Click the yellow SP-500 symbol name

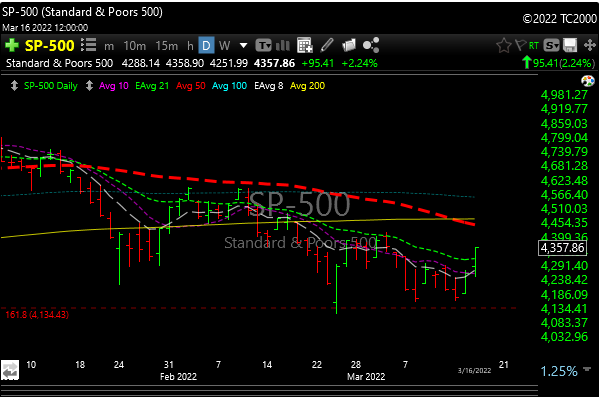click(x=49, y=46)
